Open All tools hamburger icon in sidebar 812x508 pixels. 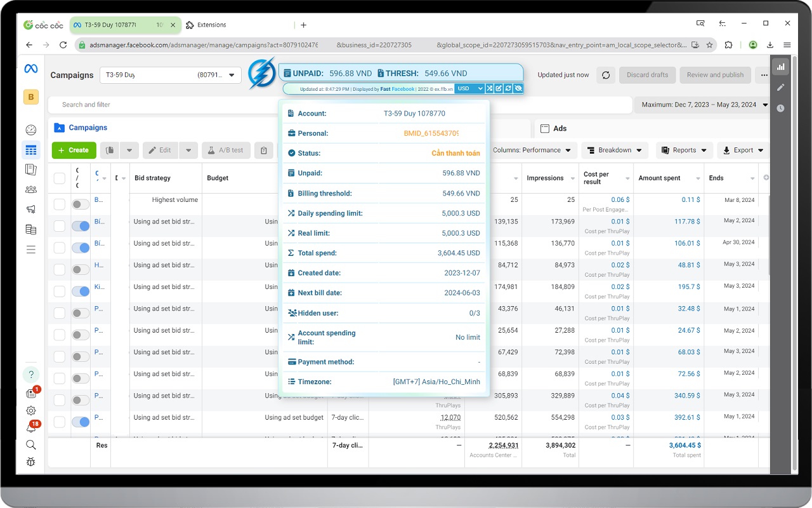(30, 250)
